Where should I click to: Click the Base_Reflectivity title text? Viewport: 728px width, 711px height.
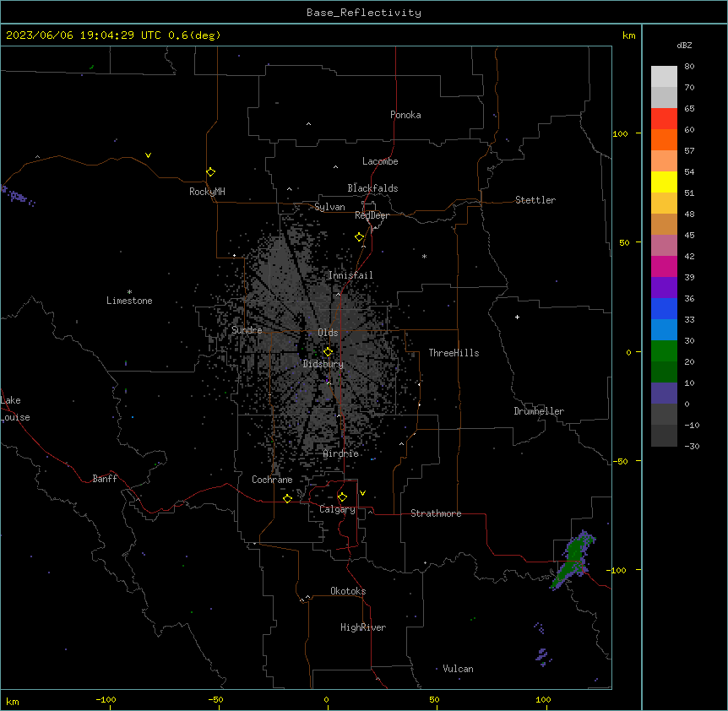pos(364,13)
